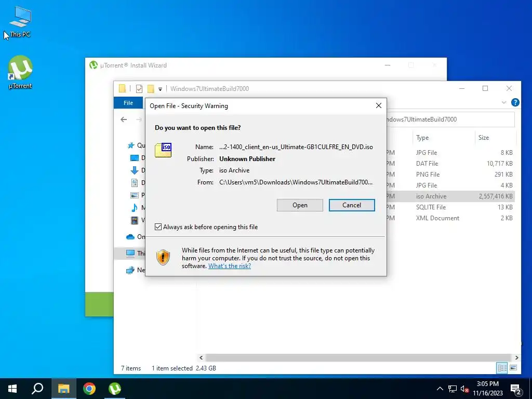
Task: Open the network status tray icon
Action: pos(453,389)
